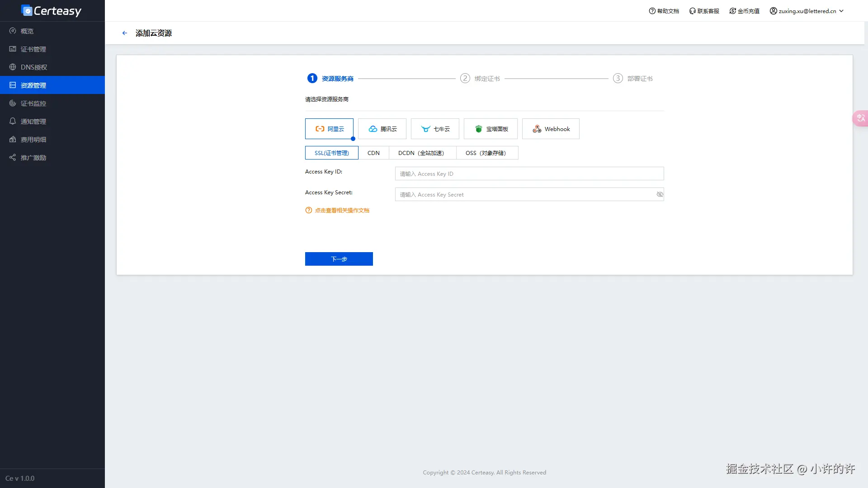Switch to the OSS（对象存储）tab

[487, 153]
